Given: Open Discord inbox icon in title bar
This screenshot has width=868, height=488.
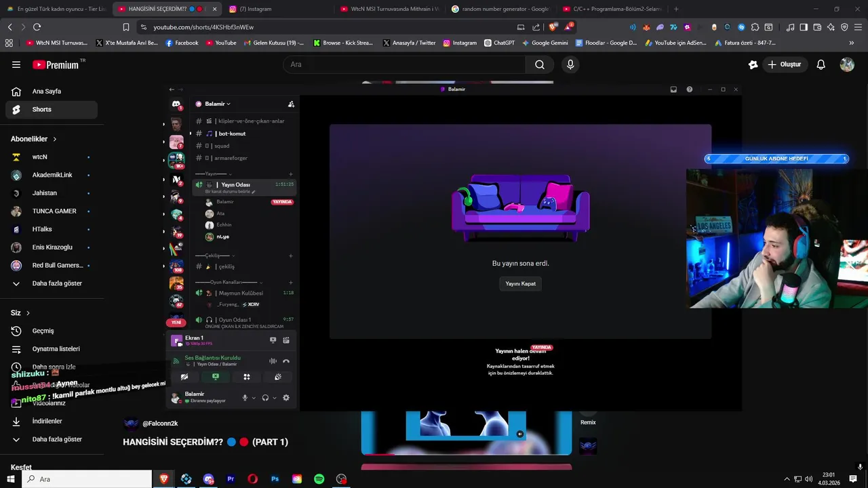Looking at the screenshot, I should (673, 89).
